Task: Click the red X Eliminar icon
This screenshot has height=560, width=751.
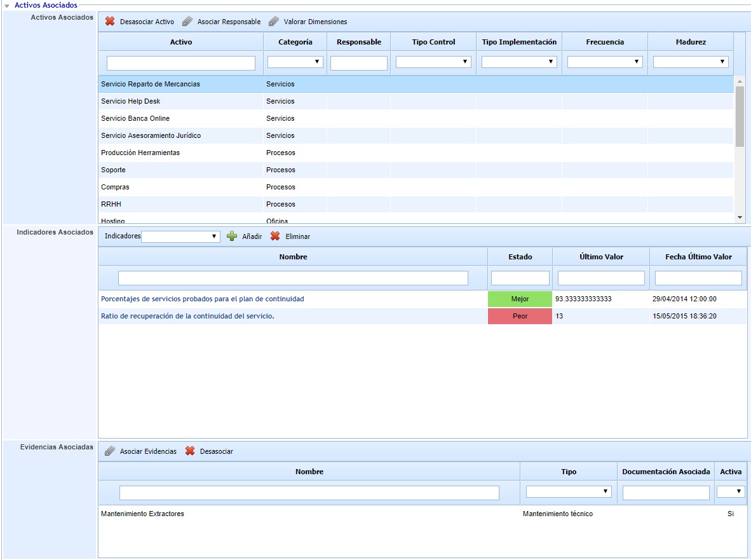Action: tap(275, 236)
